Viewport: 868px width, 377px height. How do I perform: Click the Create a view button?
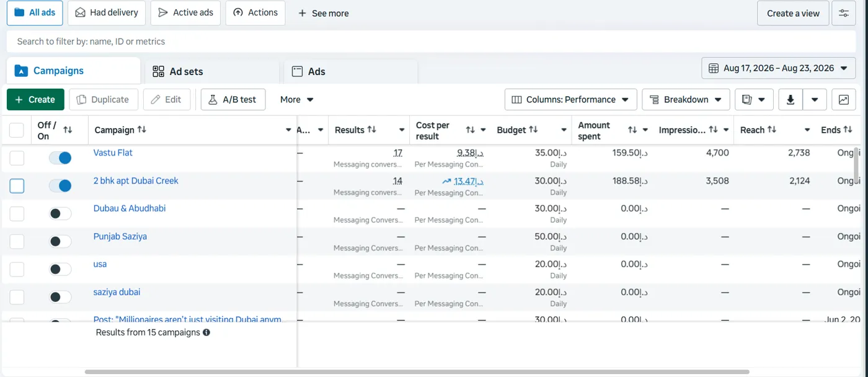793,13
